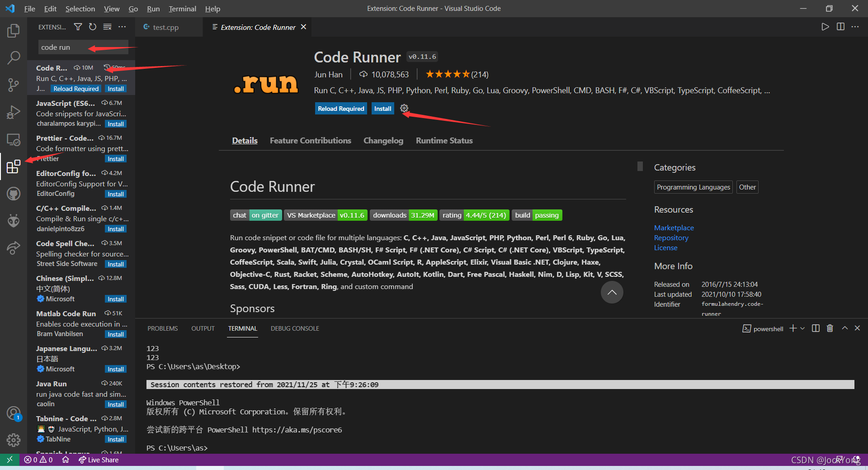The width and height of the screenshot is (868, 470).
Task: Open the Remote Explorer view
Action: coord(14,140)
